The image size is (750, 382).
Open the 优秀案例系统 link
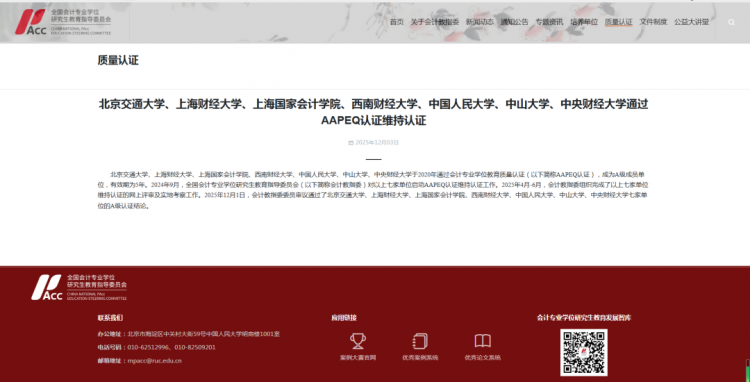(420, 358)
